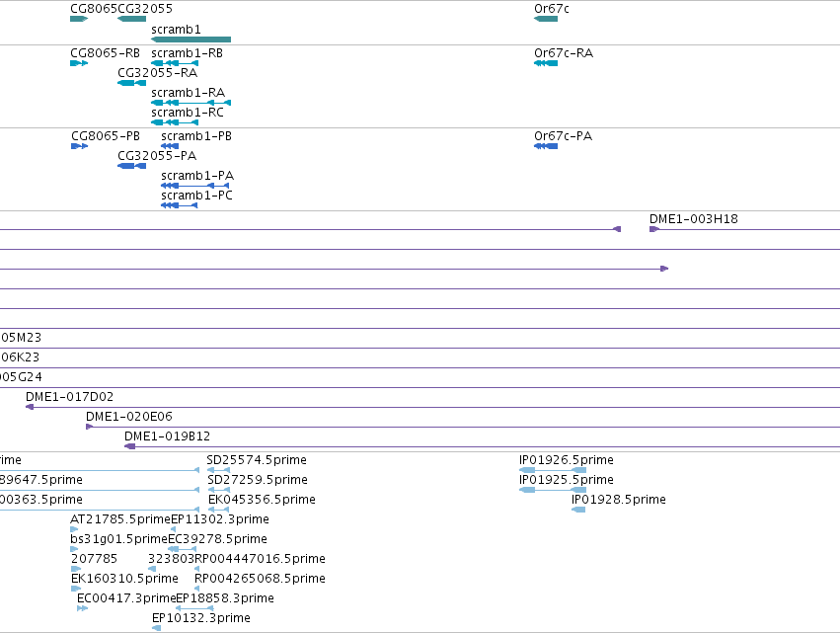This screenshot has height=633, width=840.
Task: Click the DME1-020E06 clone label
Action: click(x=129, y=417)
